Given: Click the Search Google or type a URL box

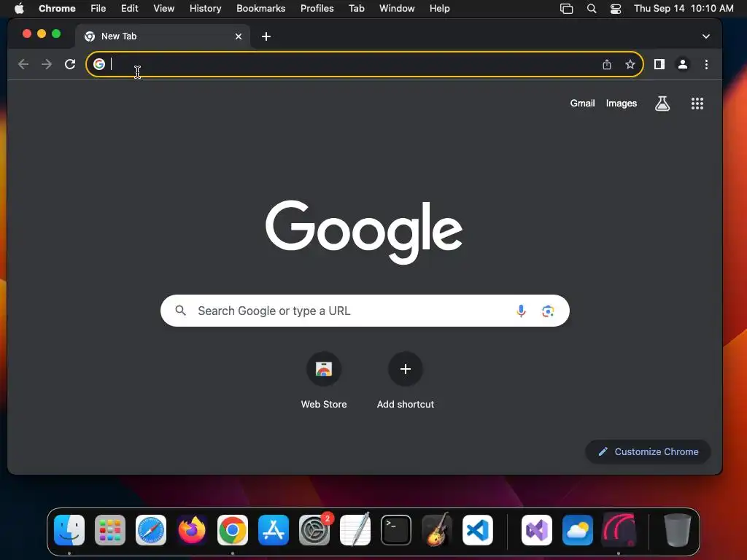Looking at the screenshot, I should point(365,311).
